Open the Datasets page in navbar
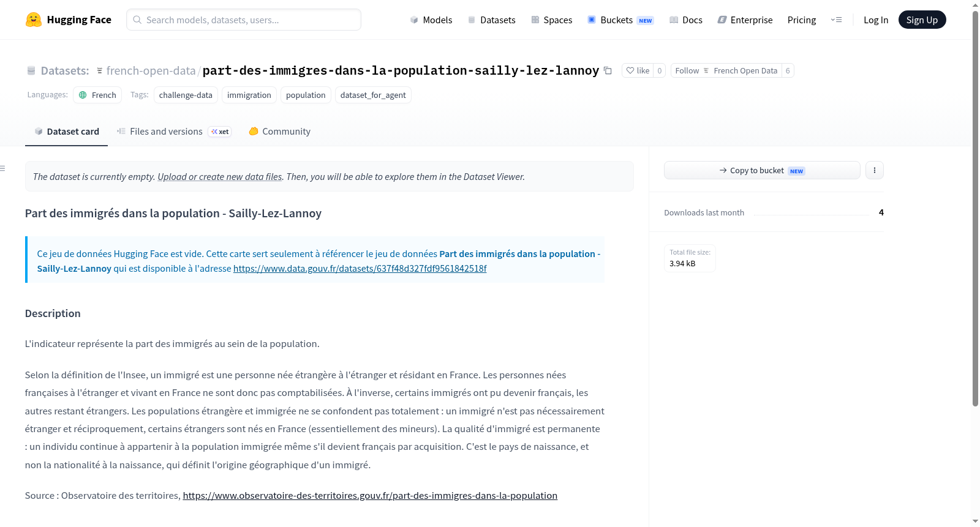The image size is (980, 527). (x=492, y=20)
